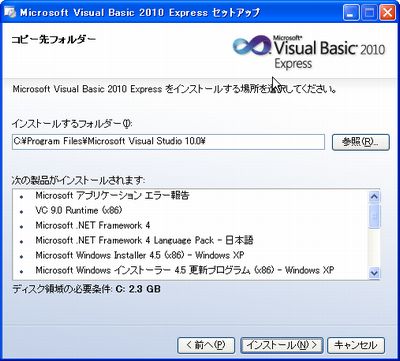Click the product list scrollbar thumb
Screen dimensions: 400x361
[x=375, y=216]
